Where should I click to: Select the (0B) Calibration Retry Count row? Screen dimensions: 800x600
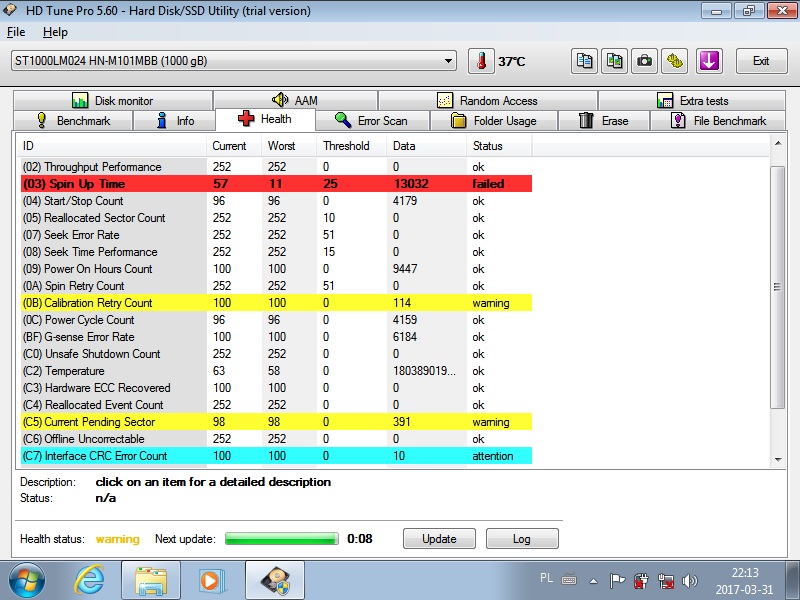click(x=276, y=303)
